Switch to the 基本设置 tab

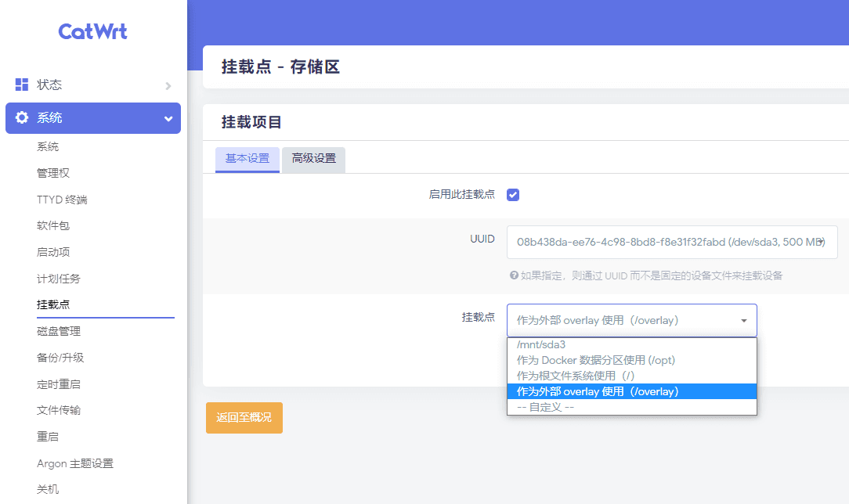click(x=247, y=159)
